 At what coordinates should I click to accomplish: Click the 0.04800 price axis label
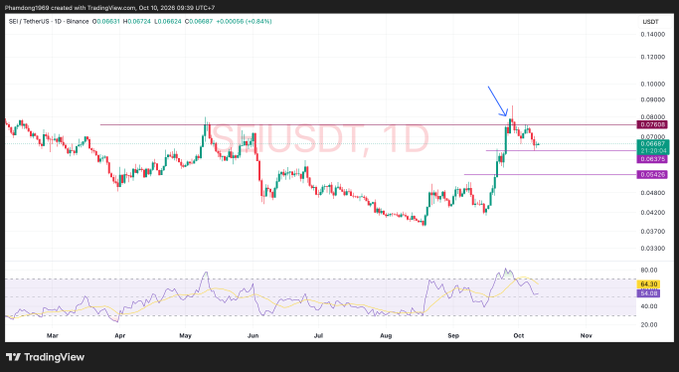click(653, 193)
